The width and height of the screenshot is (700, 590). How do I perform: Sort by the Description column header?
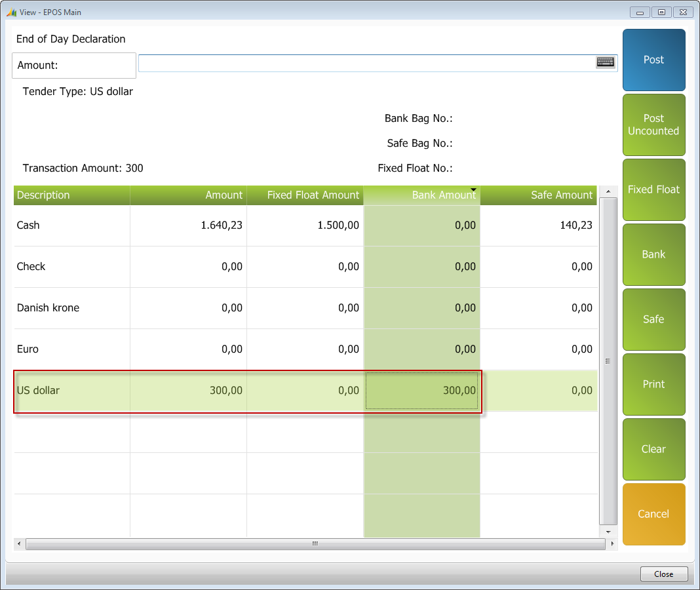point(71,195)
